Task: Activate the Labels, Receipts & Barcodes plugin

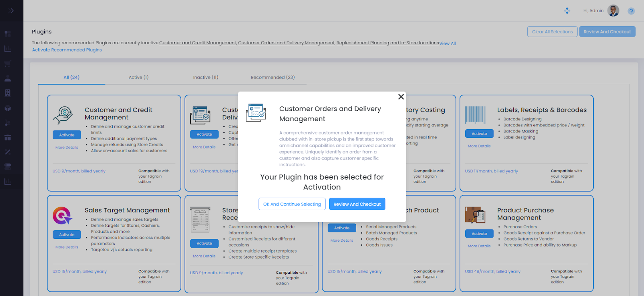Action: [x=479, y=134]
